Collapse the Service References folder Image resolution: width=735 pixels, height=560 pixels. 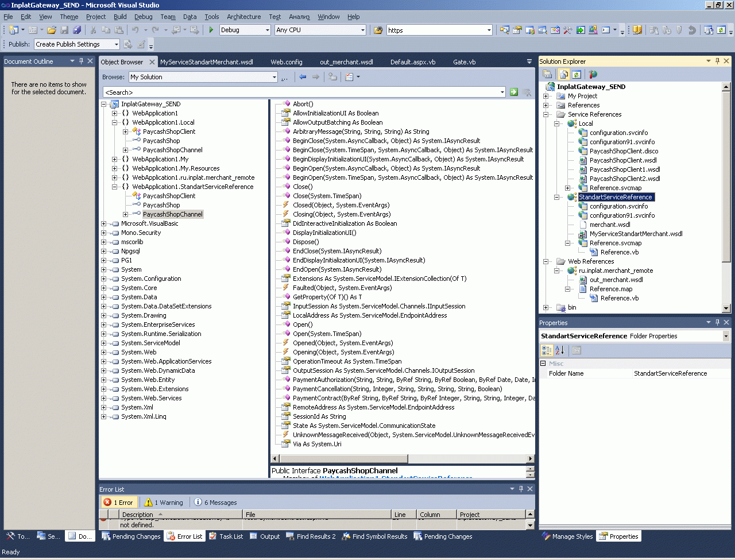pyautogui.click(x=546, y=114)
